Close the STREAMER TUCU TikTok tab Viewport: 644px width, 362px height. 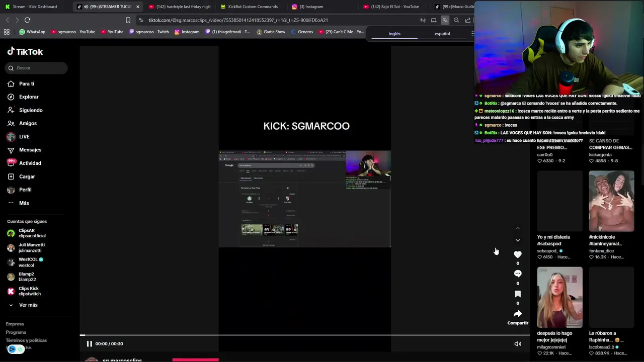(137, 7)
